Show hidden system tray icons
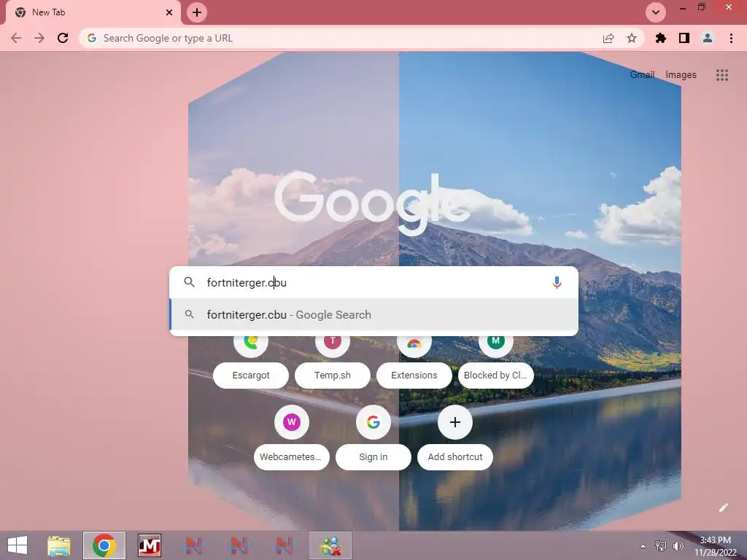 (643, 546)
